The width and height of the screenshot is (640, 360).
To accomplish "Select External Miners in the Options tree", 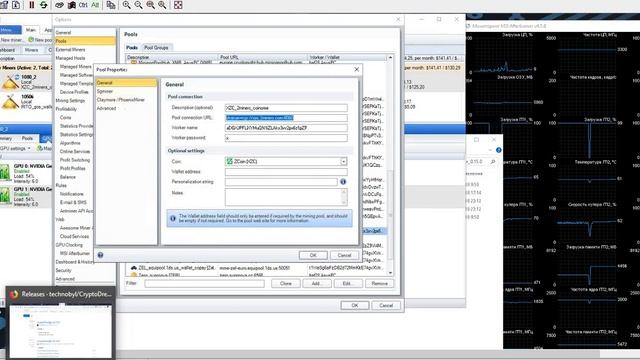I will [71, 50].
